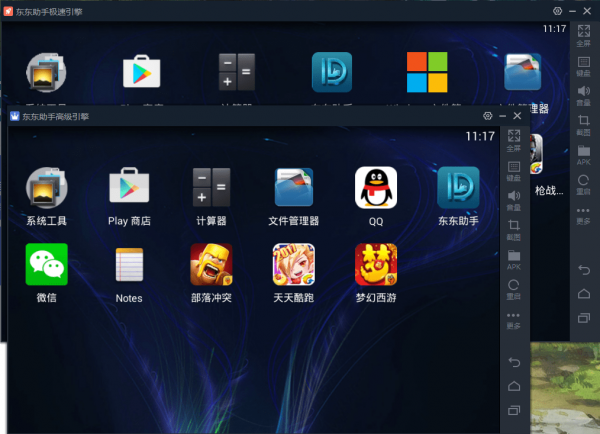Launch 微信 WeChat app
The width and height of the screenshot is (600, 434).
[47, 264]
